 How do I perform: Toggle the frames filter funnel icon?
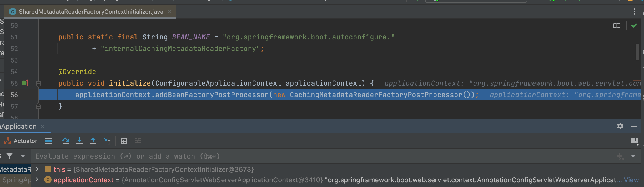point(9,156)
